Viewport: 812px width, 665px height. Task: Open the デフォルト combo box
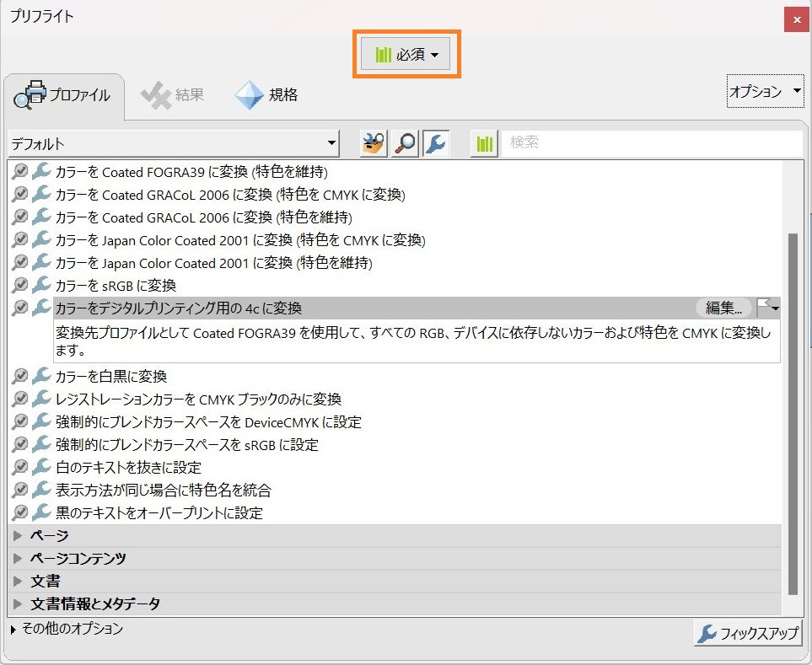coord(174,143)
